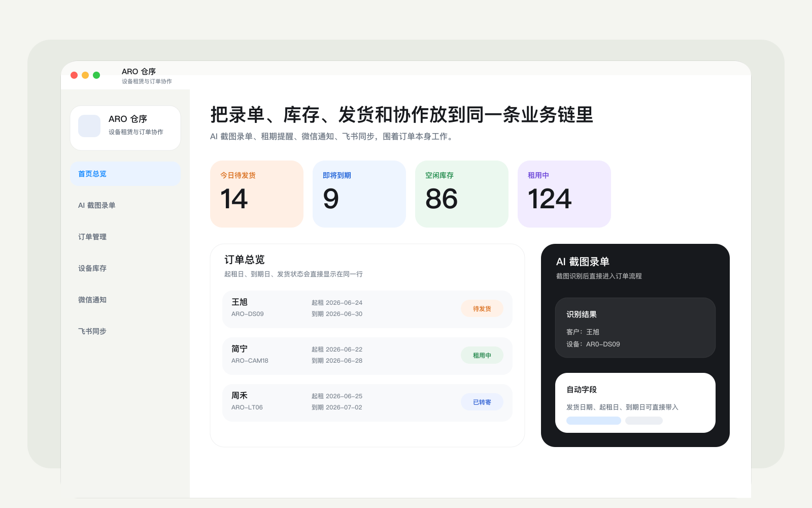Click the AI 截图录单 dark panel title
This screenshot has height=508, width=812.
tap(583, 262)
